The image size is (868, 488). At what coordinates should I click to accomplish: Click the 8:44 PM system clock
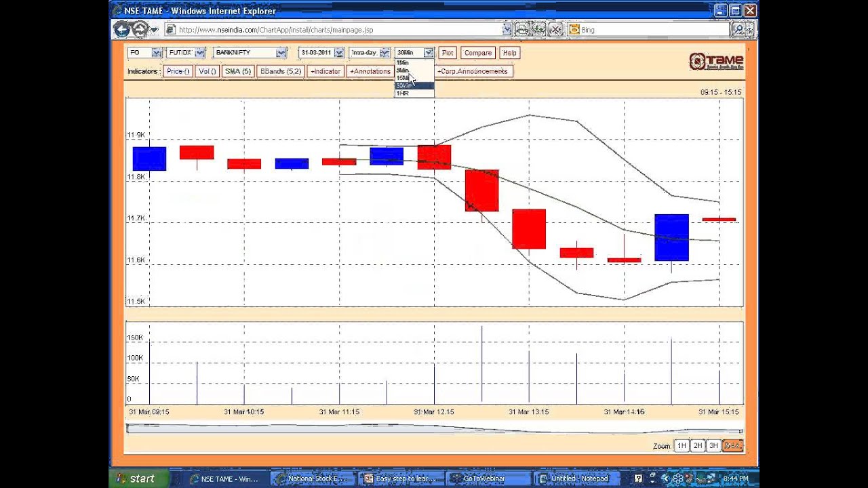point(736,479)
